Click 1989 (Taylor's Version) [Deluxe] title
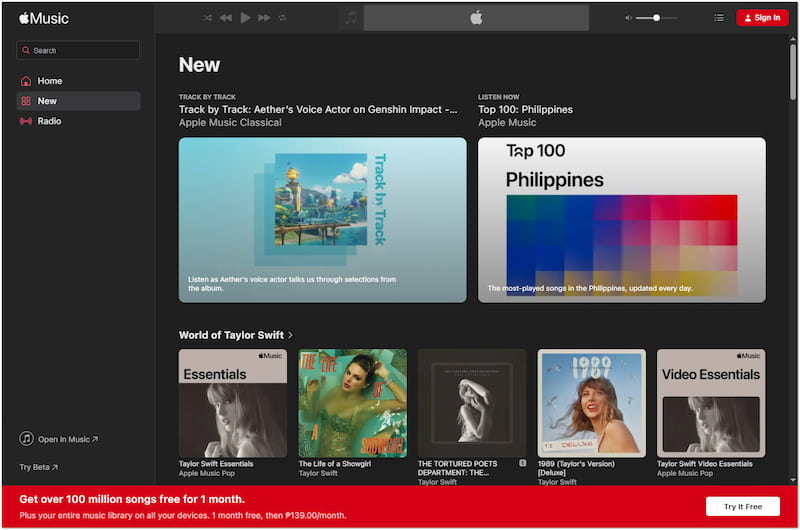 [576, 468]
